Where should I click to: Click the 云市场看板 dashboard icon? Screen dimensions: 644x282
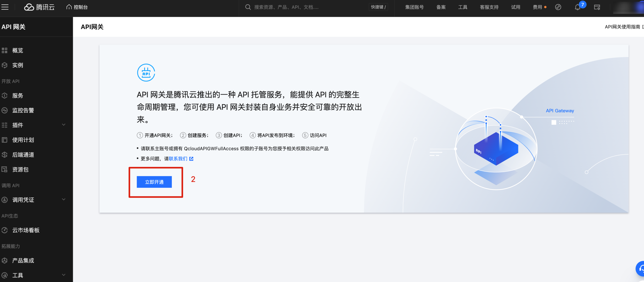coord(5,230)
